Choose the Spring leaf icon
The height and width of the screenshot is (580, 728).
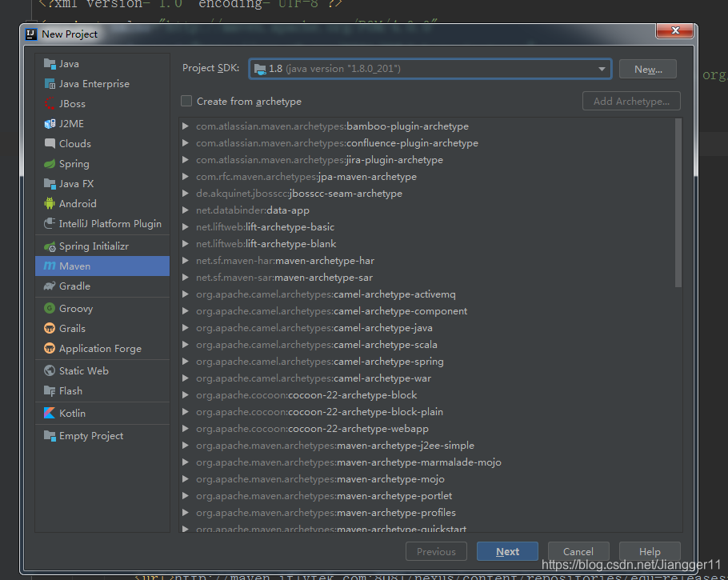50,163
